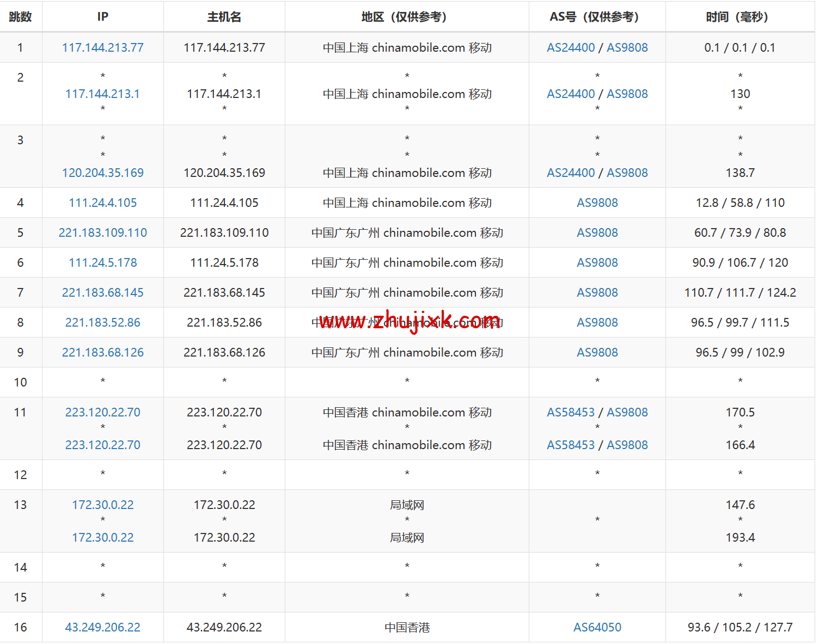Open the 120.204.35.169 IP link
The height and width of the screenshot is (644, 819).
pyautogui.click(x=102, y=173)
